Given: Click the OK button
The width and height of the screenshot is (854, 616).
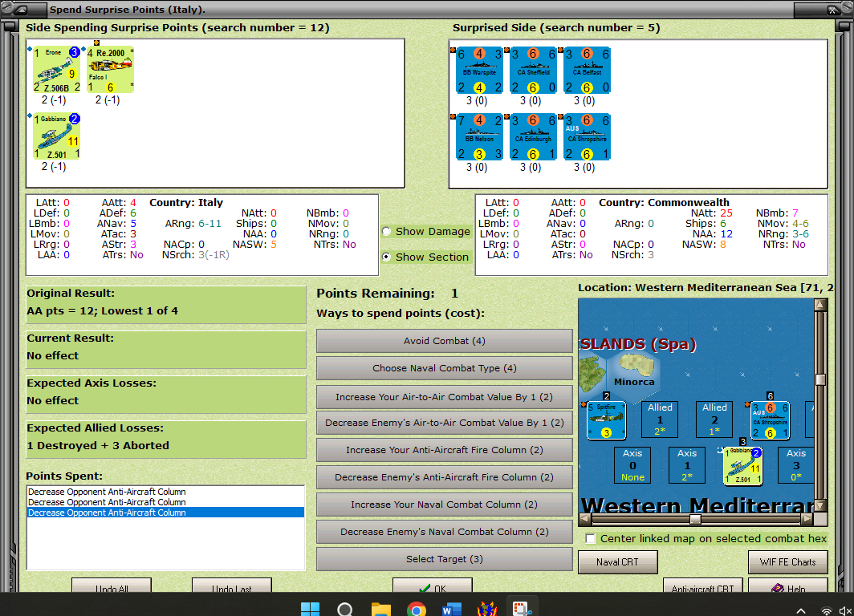Looking at the screenshot, I should click(433, 586).
